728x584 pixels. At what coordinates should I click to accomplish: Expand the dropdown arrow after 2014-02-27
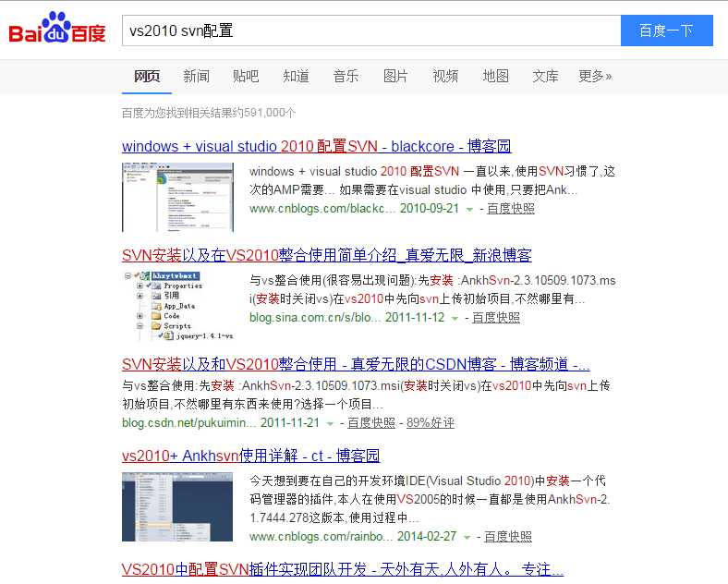(467, 538)
